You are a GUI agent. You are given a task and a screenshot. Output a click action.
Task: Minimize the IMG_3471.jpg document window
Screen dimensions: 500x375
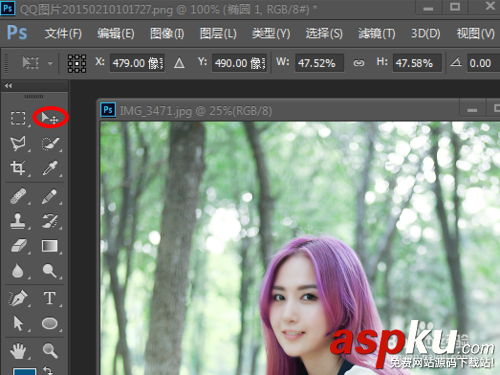[x=472, y=110]
